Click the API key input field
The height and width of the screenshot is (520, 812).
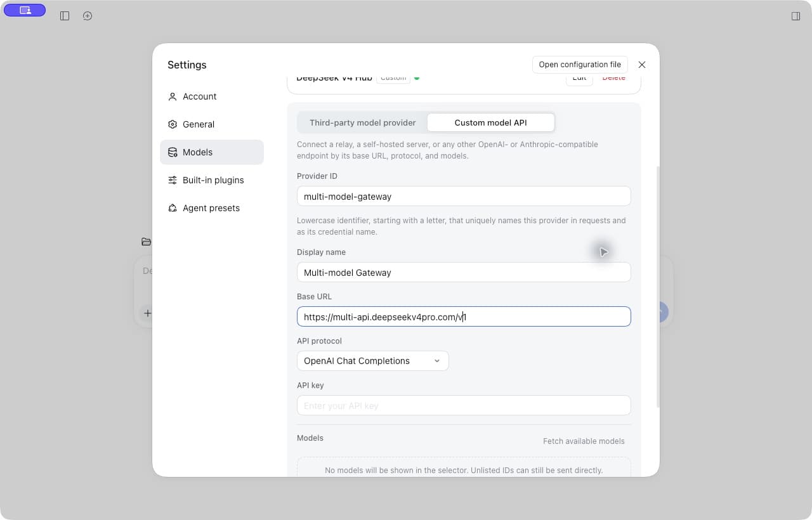pyautogui.click(x=464, y=405)
